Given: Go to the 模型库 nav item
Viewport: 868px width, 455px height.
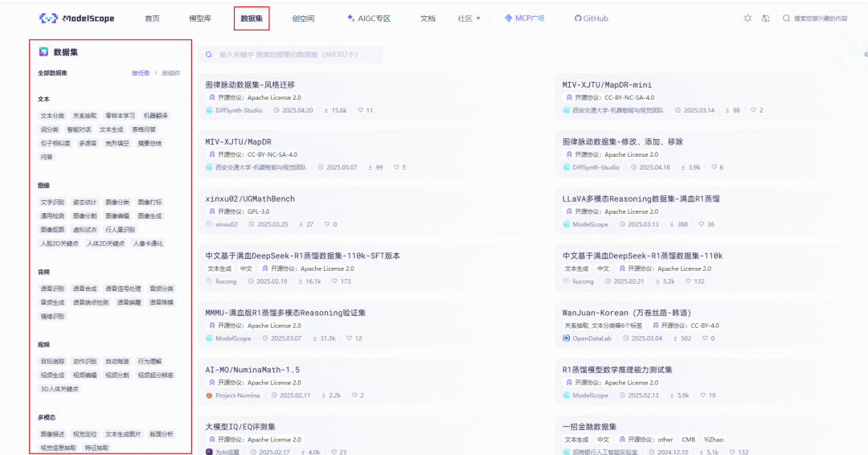Looking at the screenshot, I should [200, 18].
